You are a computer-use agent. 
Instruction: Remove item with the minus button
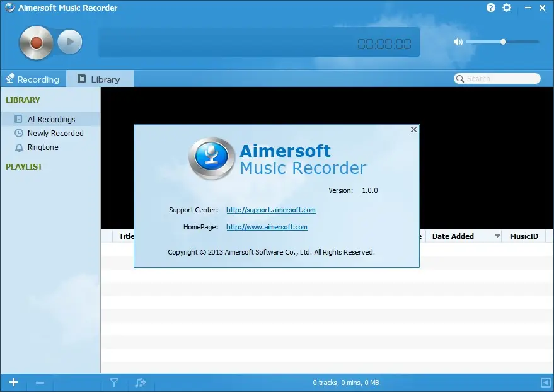(40, 383)
